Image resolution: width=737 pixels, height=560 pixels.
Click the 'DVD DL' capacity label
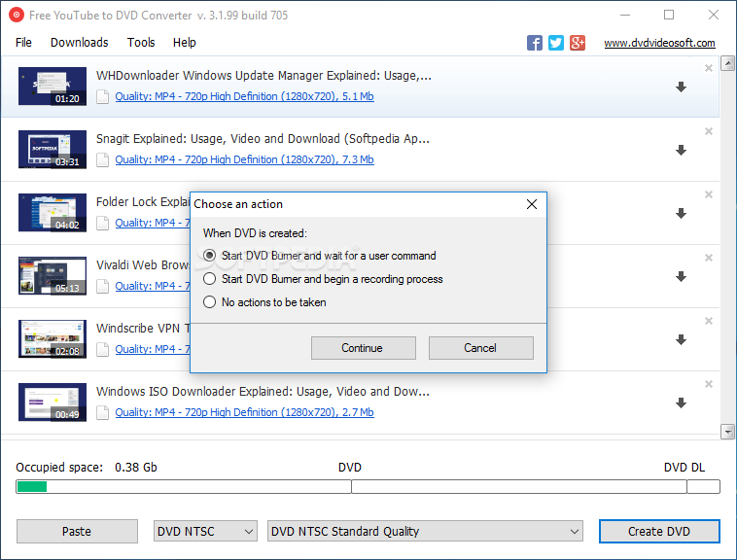[684, 468]
